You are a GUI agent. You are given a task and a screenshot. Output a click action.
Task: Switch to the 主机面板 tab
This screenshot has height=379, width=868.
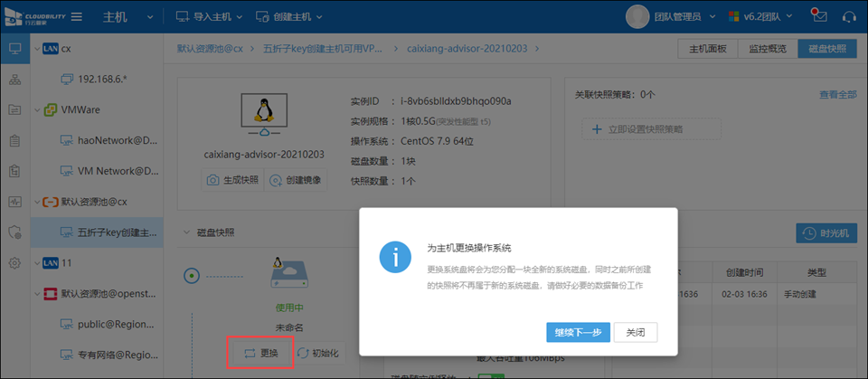point(707,48)
